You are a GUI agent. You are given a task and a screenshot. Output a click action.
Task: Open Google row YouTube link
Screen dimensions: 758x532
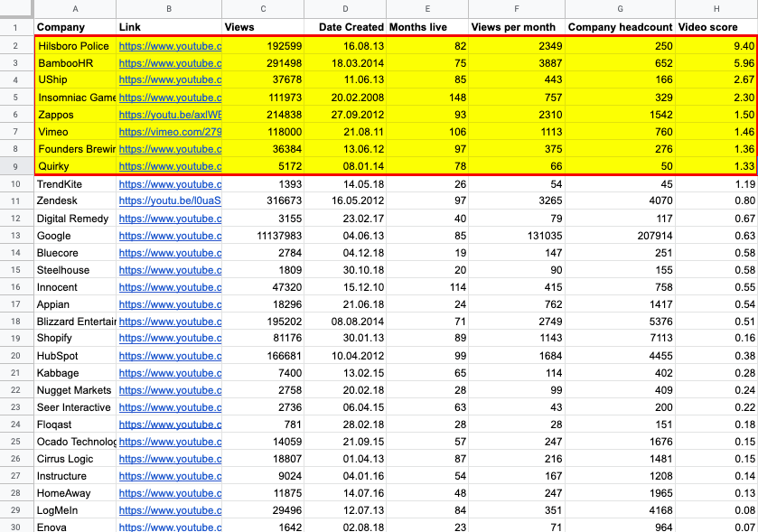(170, 236)
